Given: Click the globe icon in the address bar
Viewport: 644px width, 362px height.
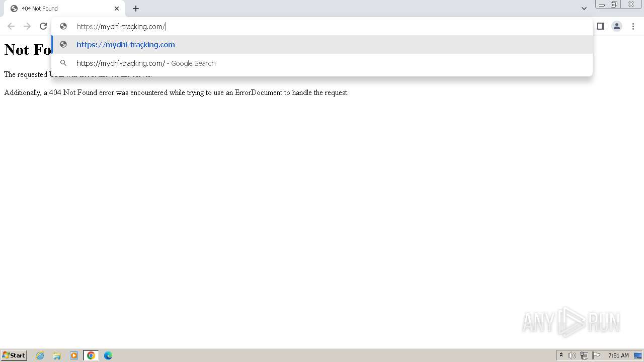Looking at the screenshot, I should pos(63,26).
